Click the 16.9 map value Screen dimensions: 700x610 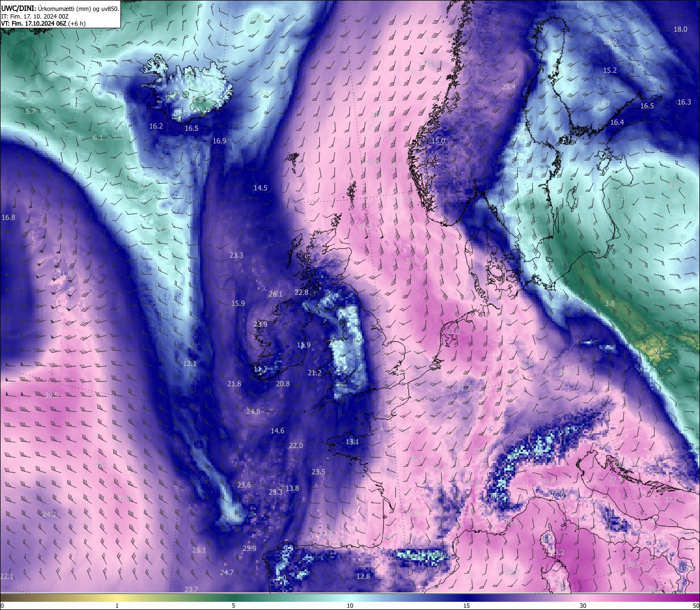point(219,141)
